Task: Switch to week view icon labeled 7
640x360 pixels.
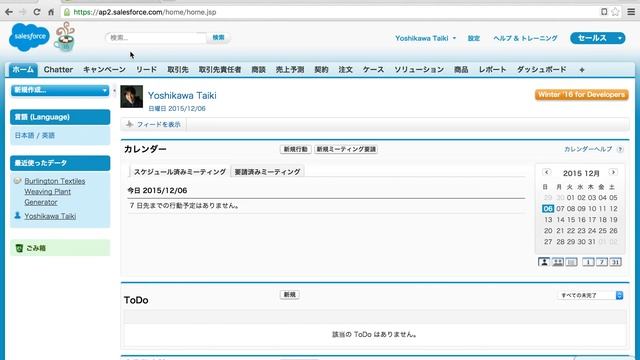Action: (x=602, y=262)
